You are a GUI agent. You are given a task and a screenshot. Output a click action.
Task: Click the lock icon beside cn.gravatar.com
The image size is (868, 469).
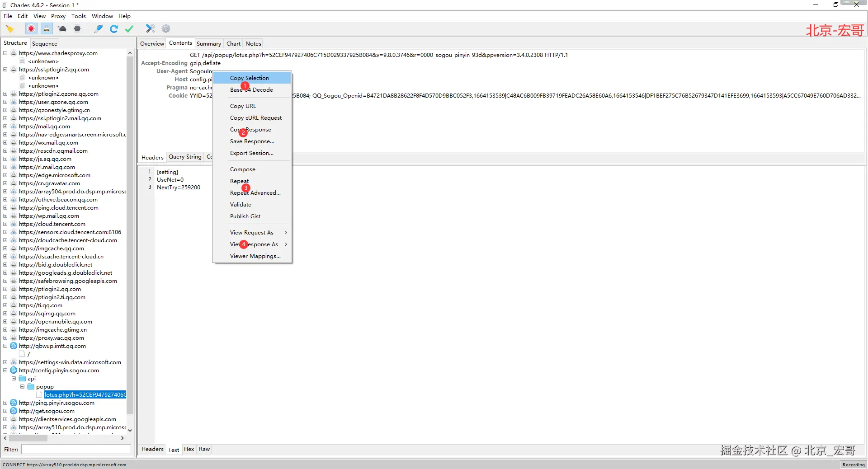pyautogui.click(x=14, y=183)
